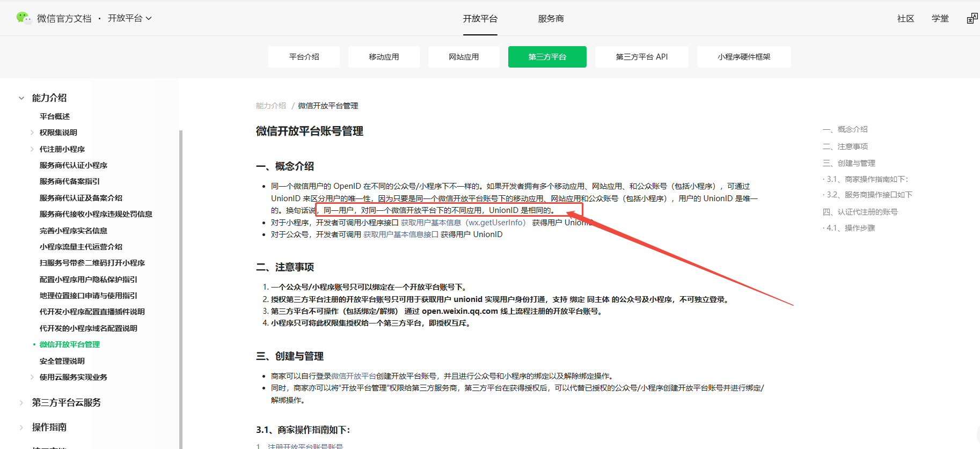980x449 pixels.
Task: Jump to 4.1、操作步骤 outline entry
Action: 849,228
